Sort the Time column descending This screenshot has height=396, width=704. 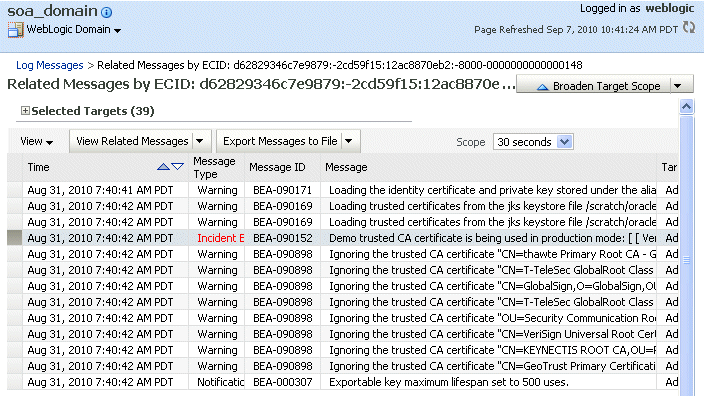point(178,167)
